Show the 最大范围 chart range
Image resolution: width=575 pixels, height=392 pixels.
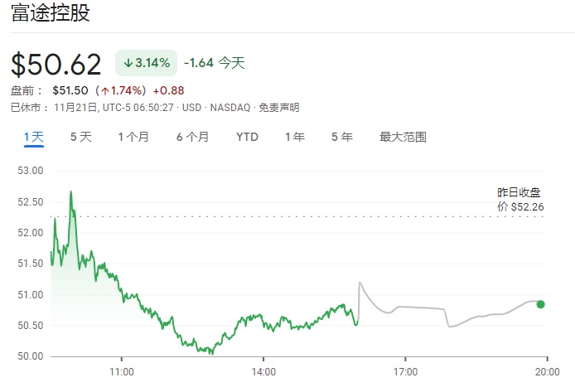pos(403,137)
